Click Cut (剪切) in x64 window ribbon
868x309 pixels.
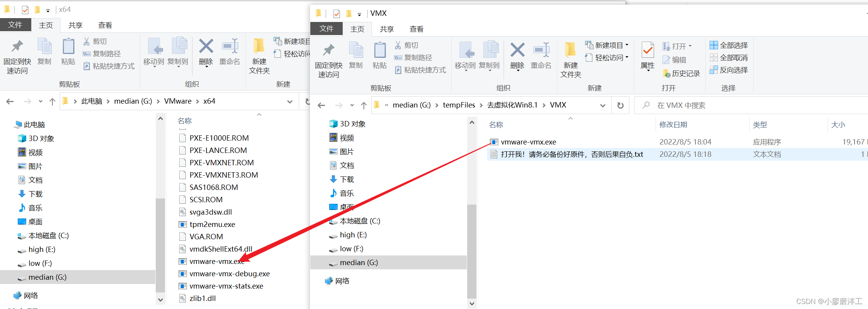(x=95, y=41)
